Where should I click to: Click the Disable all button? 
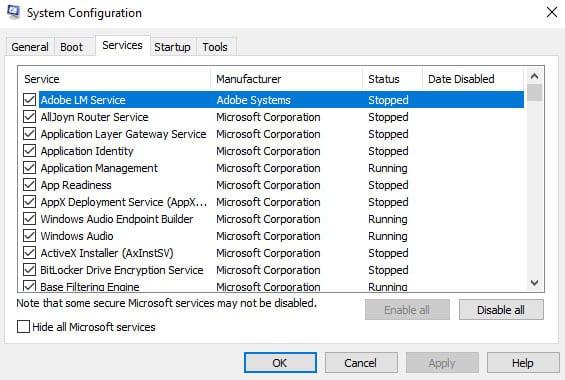[501, 310]
